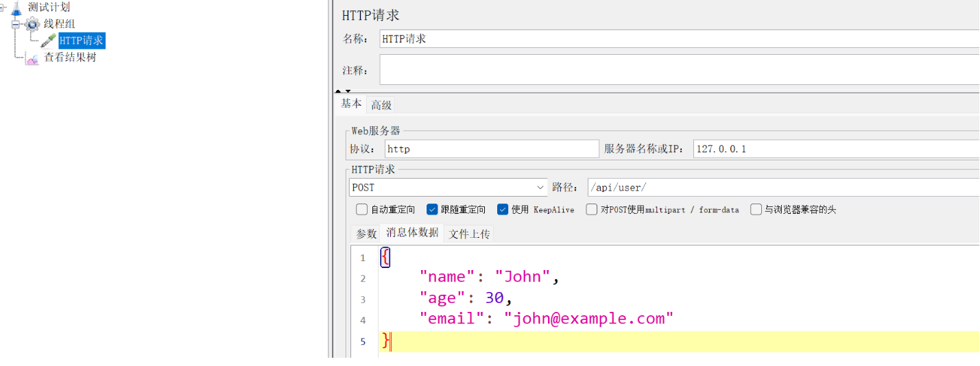The image size is (980, 366).
Task: Click the 名称 input field
Action: (x=679, y=39)
